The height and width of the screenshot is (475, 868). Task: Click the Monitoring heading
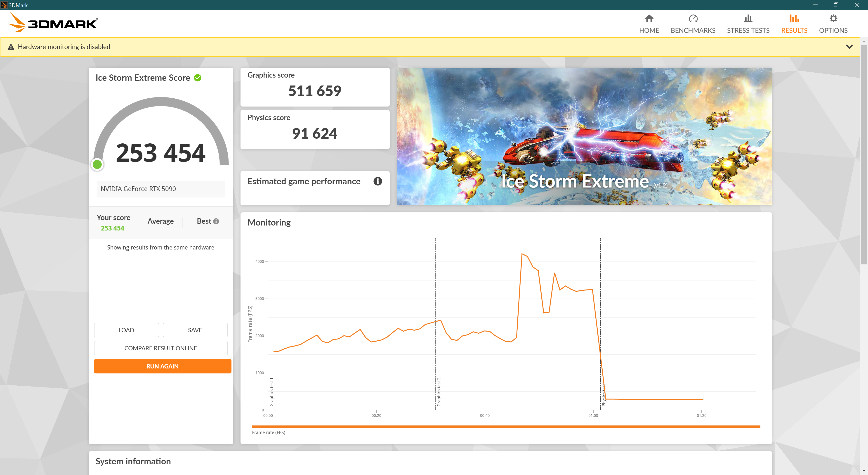269,223
